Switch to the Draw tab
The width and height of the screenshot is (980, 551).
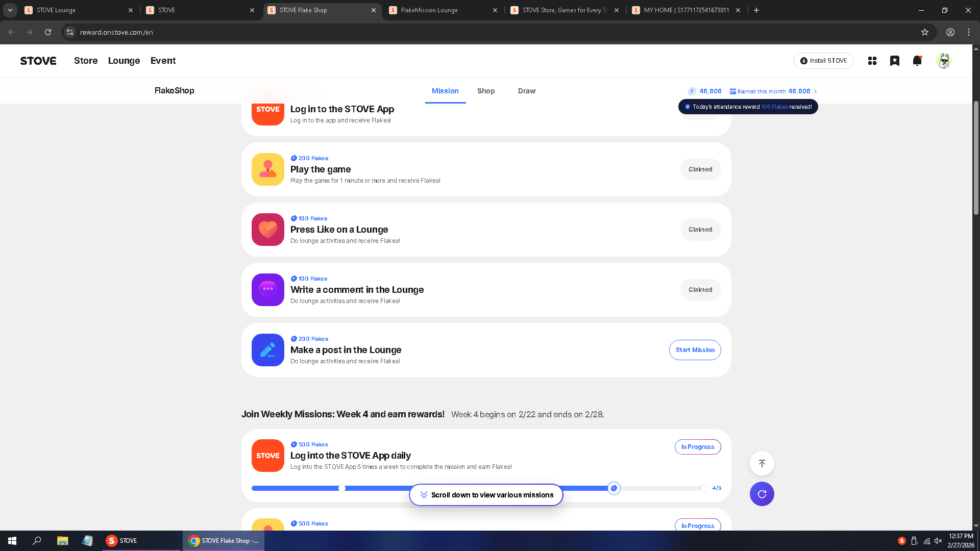[526, 91]
